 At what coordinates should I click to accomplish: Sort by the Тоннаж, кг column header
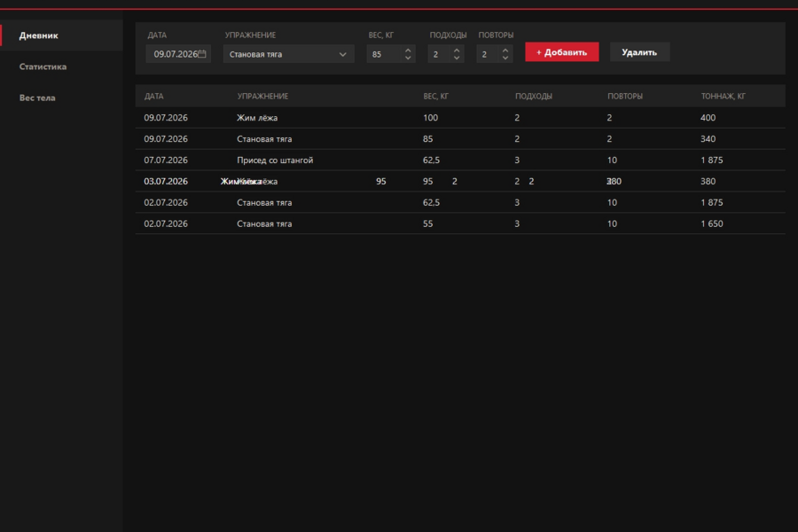point(724,97)
